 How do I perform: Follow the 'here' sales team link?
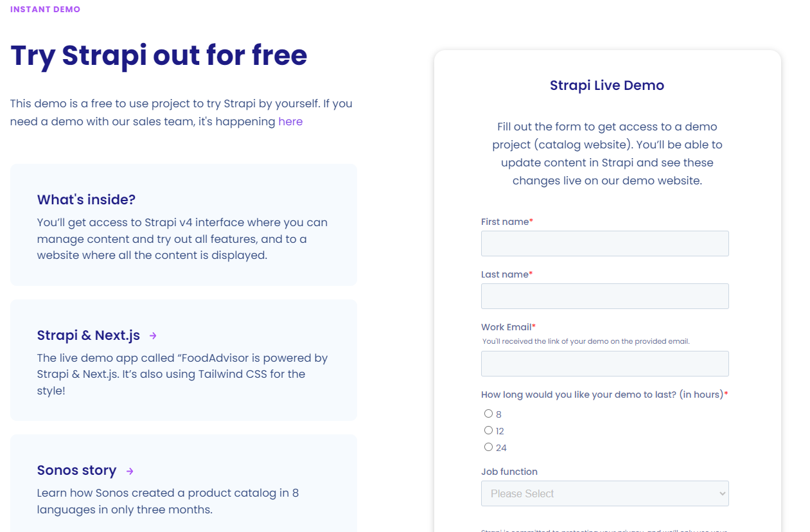pyautogui.click(x=290, y=121)
